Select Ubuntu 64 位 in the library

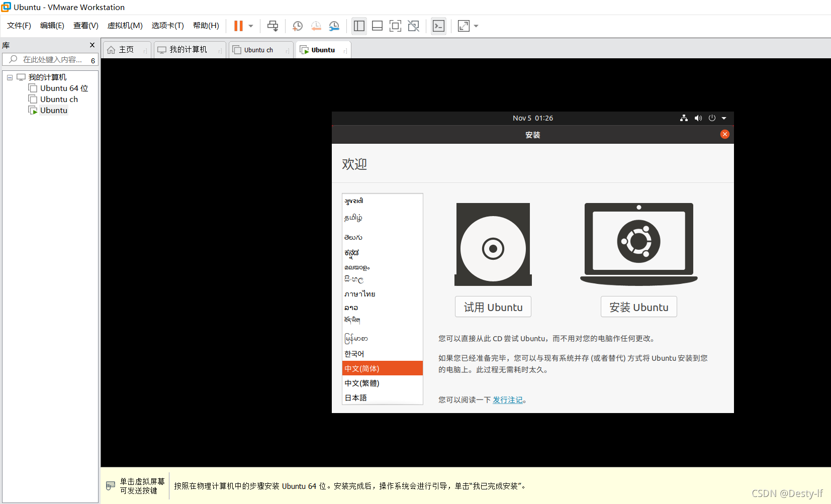pos(64,88)
